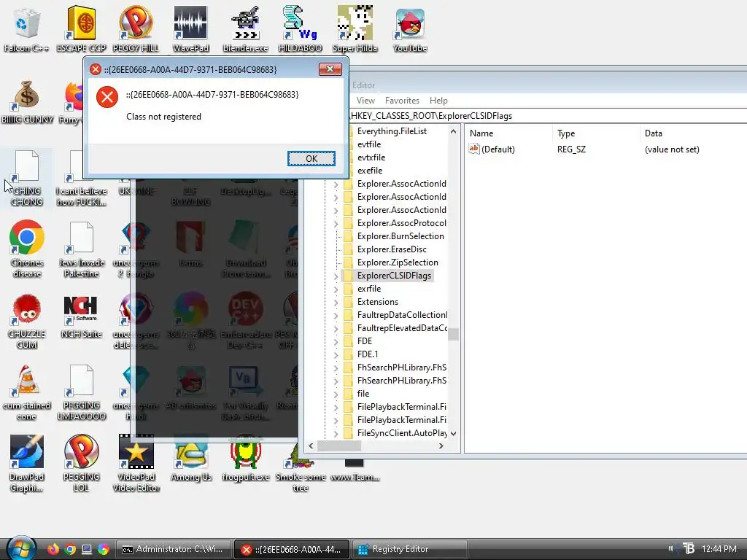Expand the FaultrepDataCollection node
The width and height of the screenshot is (747, 560).
coord(336,315)
